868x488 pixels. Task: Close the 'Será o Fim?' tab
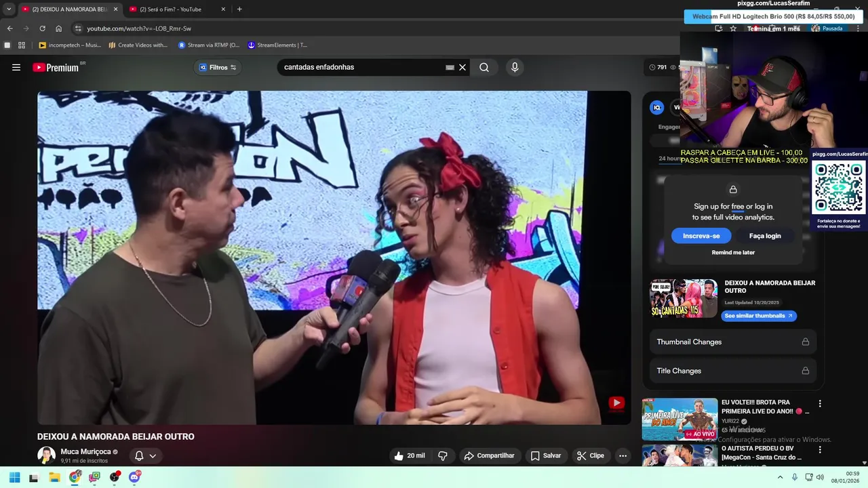[x=223, y=9]
